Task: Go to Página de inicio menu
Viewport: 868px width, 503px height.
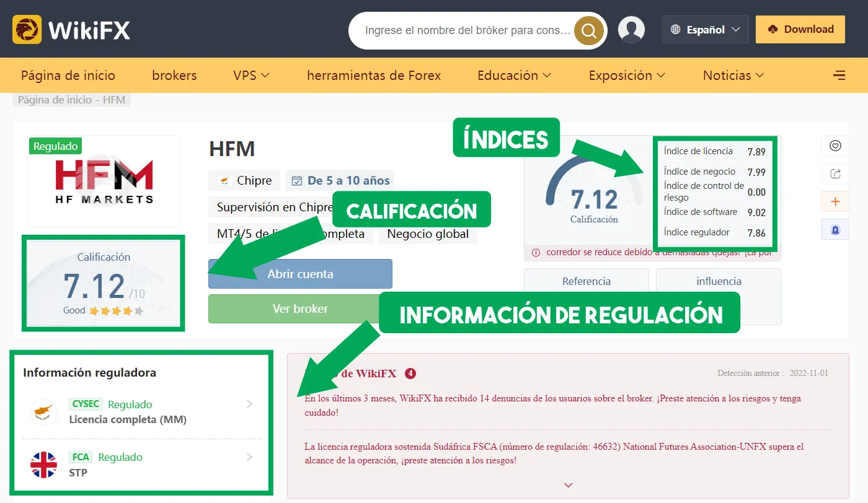Action: click(68, 76)
